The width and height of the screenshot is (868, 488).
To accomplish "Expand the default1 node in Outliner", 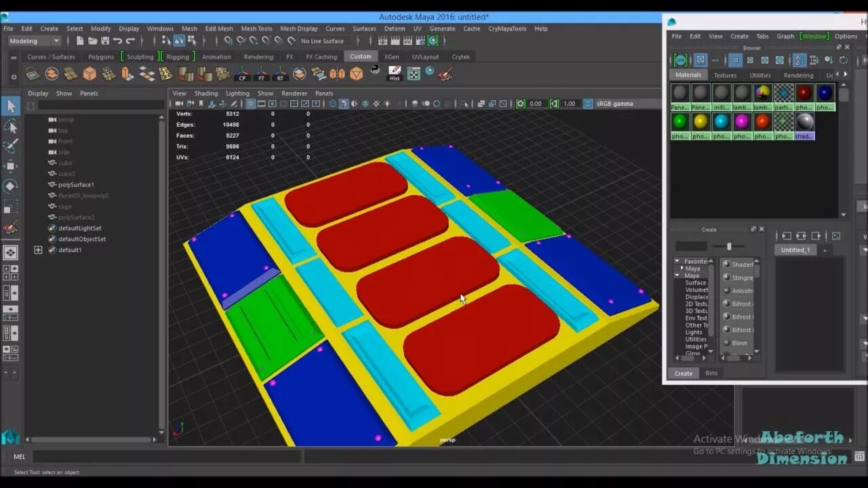I will pos(38,250).
